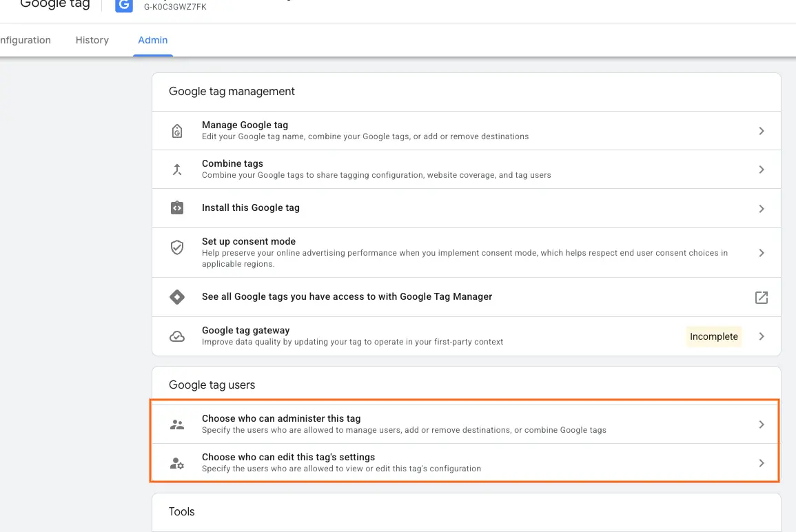Open Google tag gateway title
Screen dimensions: 796x532
click(x=246, y=330)
